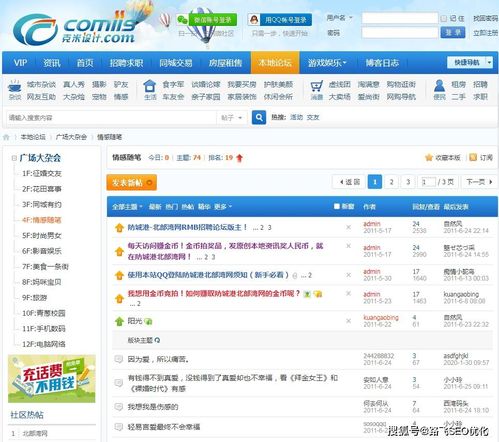Toggle the remember-me checkbox
Viewport: 499px width, 442px height.
pyautogui.click(x=444, y=19)
